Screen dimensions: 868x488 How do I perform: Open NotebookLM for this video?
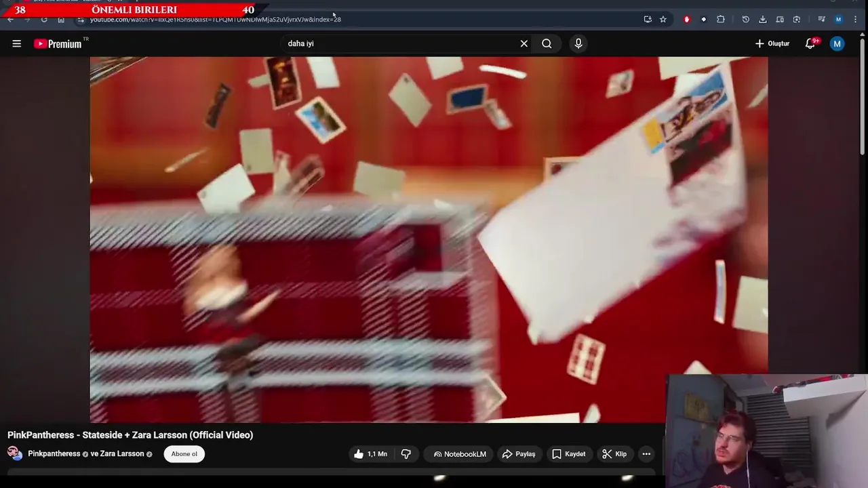tap(460, 454)
